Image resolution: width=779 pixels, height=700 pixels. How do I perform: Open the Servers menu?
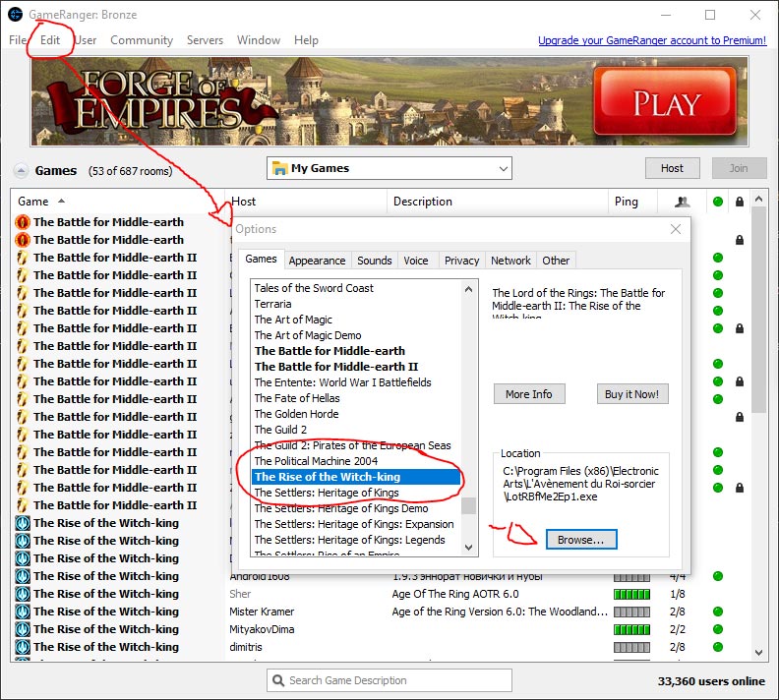[x=205, y=40]
